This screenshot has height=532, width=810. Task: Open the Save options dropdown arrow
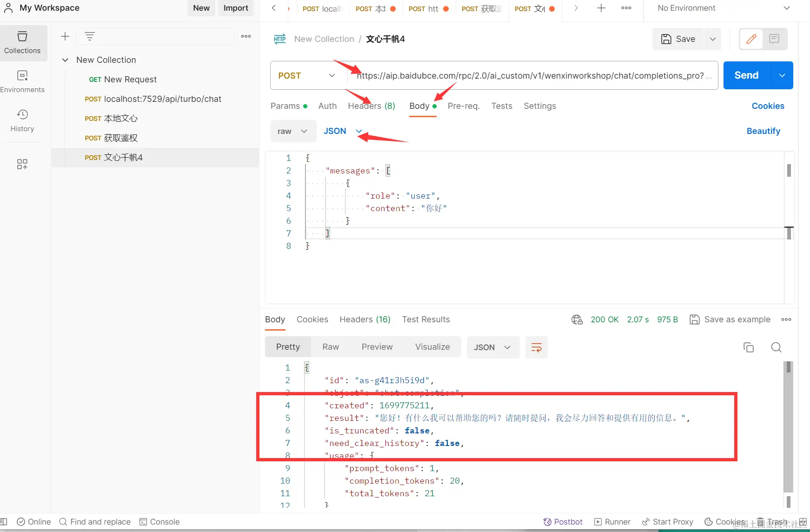(713, 39)
